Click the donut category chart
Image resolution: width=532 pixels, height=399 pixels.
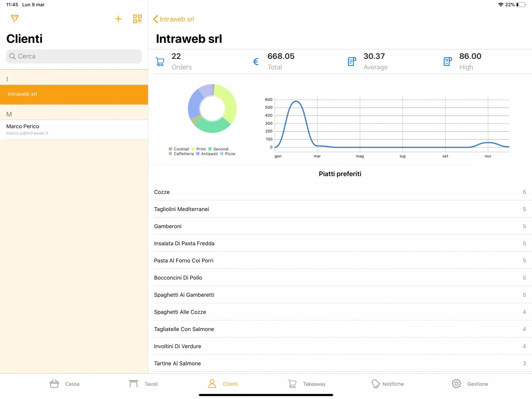click(212, 108)
